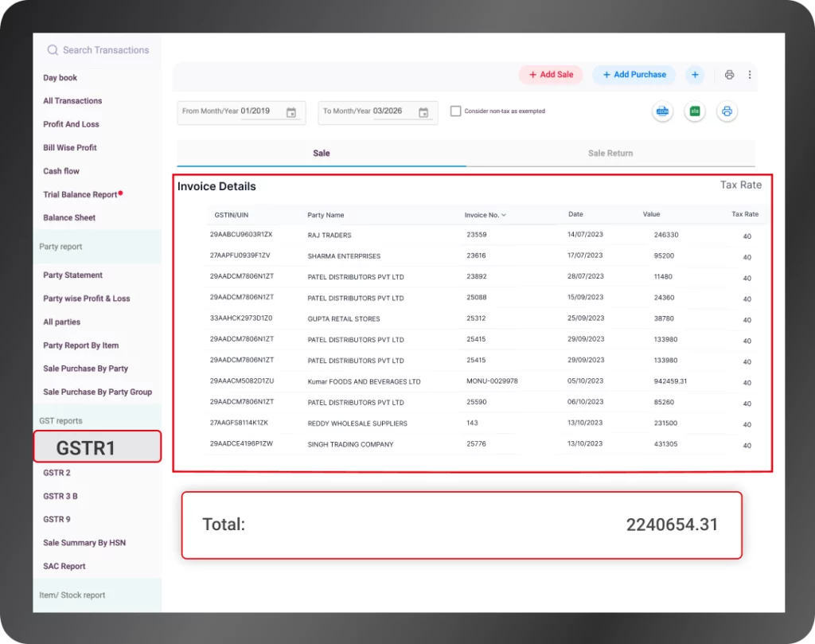The height and width of the screenshot is (644, 815).
Task: Print the report using the blue printer icon
Action: pos(727,111)
